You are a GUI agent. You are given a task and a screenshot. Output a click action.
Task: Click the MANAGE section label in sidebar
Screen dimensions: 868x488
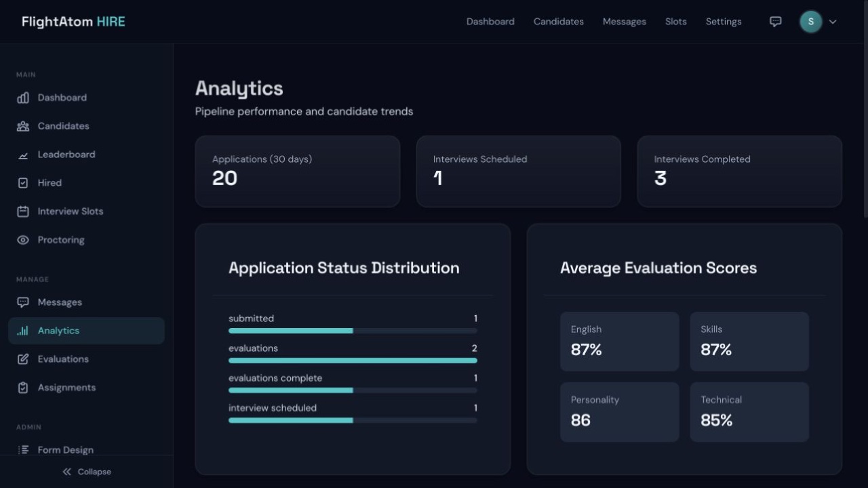point(33,279)
